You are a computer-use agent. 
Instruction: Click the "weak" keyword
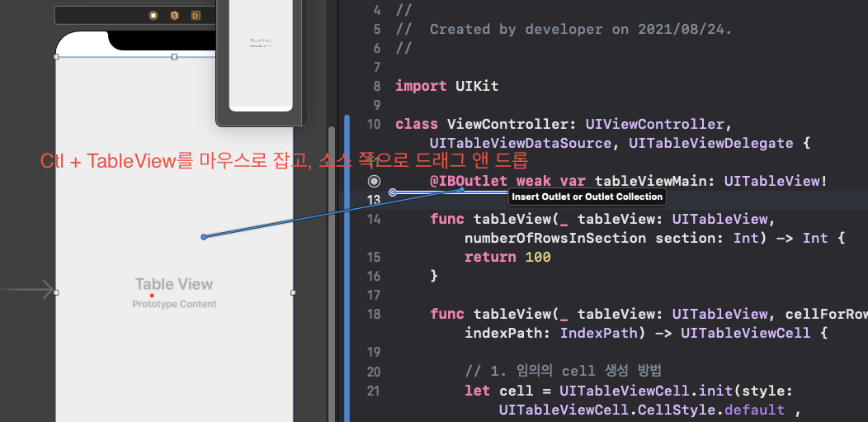(534, 181)
